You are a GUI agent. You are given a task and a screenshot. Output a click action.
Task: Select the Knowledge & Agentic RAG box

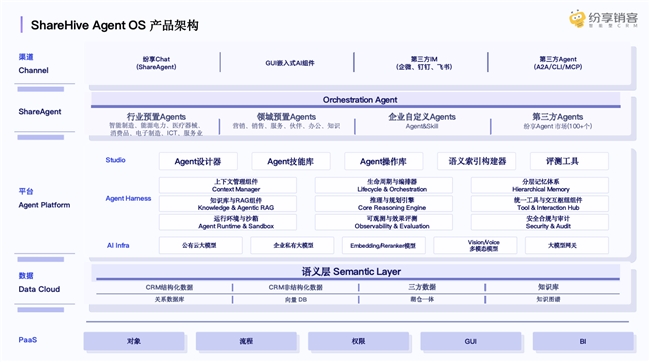228,204
